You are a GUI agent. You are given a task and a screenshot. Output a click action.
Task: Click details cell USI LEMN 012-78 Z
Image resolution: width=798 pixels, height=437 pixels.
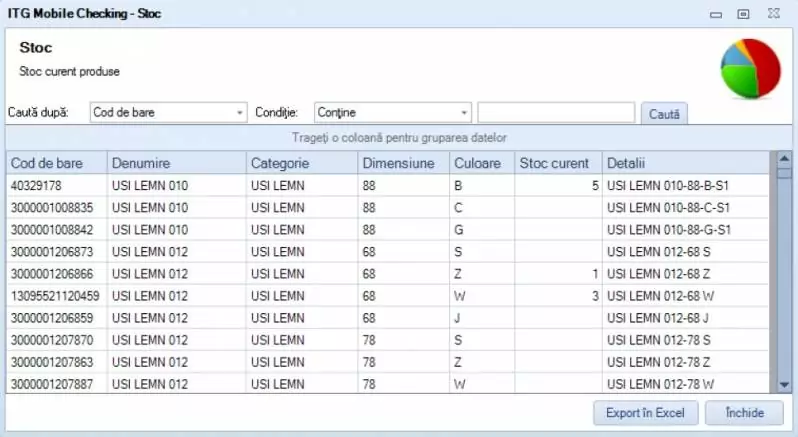pos(686,362)
